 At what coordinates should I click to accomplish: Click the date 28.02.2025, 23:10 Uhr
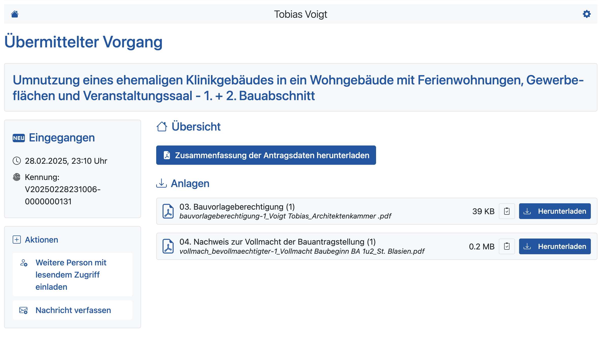[x=66, y=161]
